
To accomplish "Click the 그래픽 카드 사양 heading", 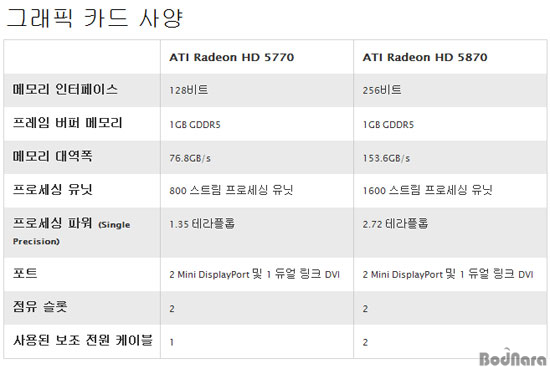I will point(95,18).
